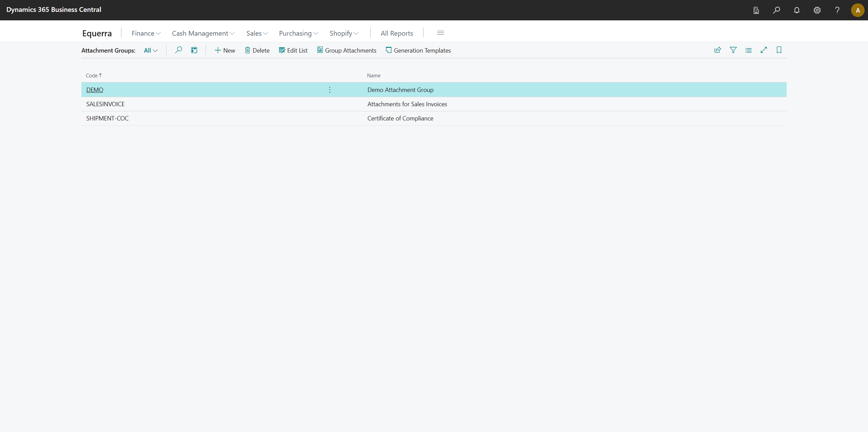Viewport: 868px width, 432px height.
Task: Select the SALESINVOICE row code
Action: coord(105,104)
